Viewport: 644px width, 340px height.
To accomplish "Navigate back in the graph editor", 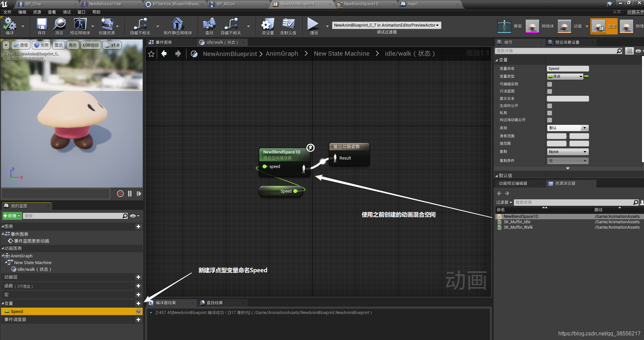I will pos(164,54).
